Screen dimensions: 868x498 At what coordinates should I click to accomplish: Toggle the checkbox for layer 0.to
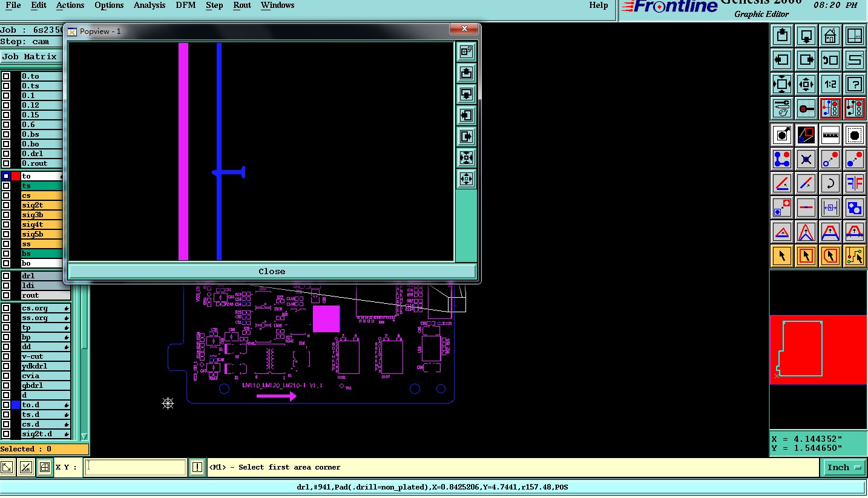pos(6,76)
